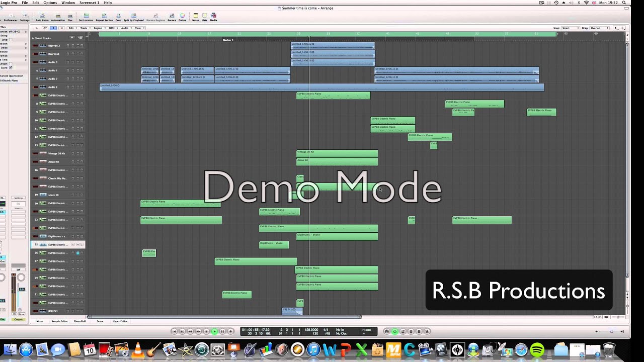
Task: Toggle the Length checkbox in inspector
Action: [11, 64]
